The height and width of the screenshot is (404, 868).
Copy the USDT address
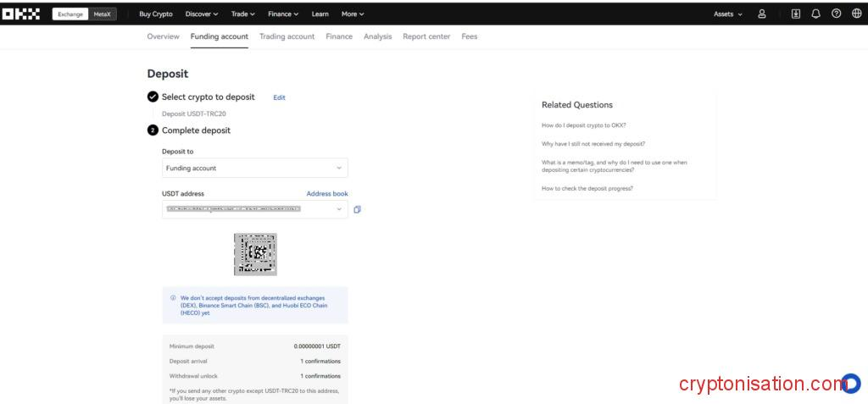358,209
